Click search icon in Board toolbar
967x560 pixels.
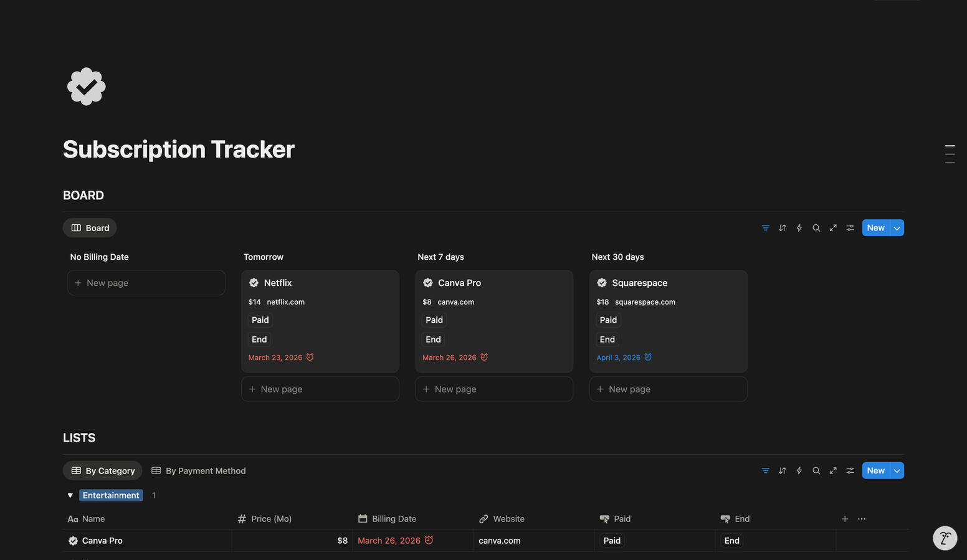(816, 228)
